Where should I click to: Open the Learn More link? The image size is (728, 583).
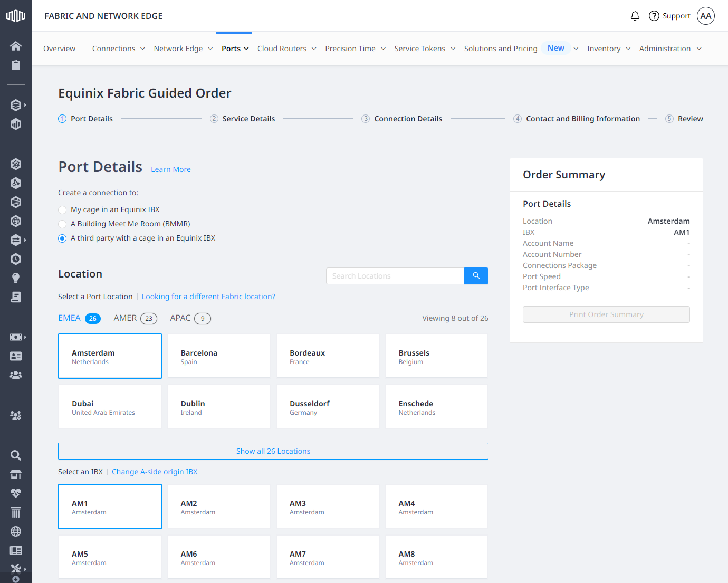point(171,169)
